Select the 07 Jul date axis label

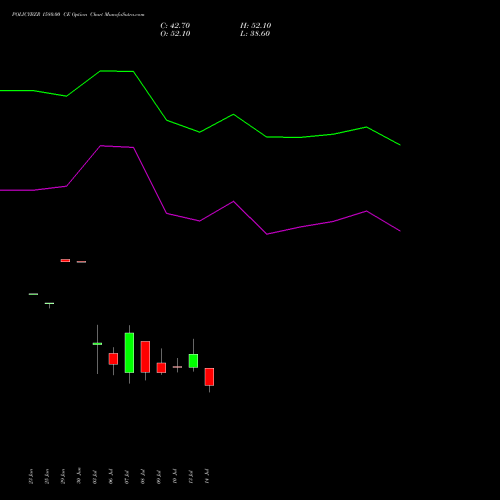coord(127,477)
